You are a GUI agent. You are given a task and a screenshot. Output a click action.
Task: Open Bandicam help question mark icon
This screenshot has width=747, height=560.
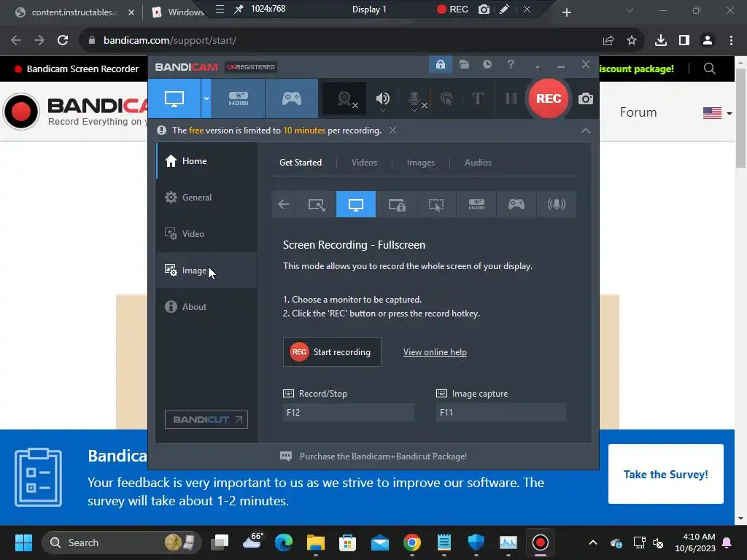[x=511, y=64]
